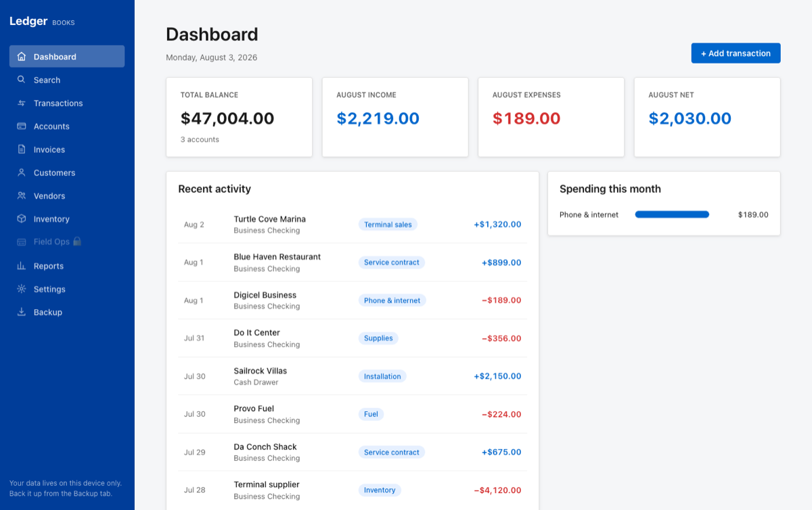This screenshot has width=812, height=510.
Task: Open the Invoices section label
Action: [49, 149]
